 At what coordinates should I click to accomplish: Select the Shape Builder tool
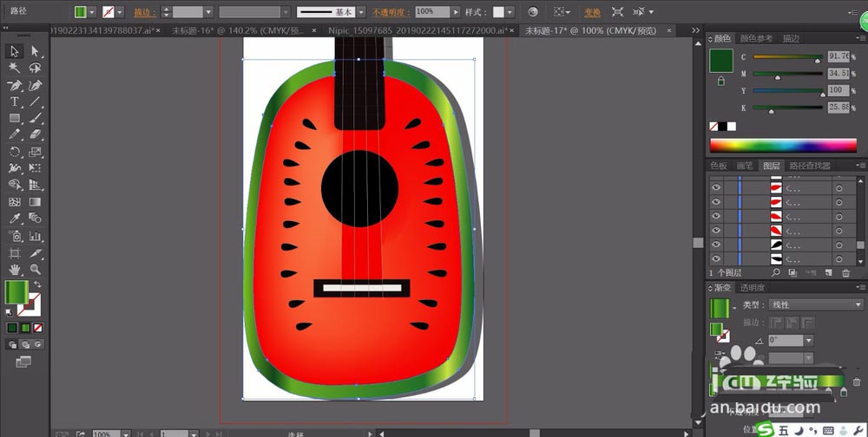pyautogui.click(x=15, y=186)
